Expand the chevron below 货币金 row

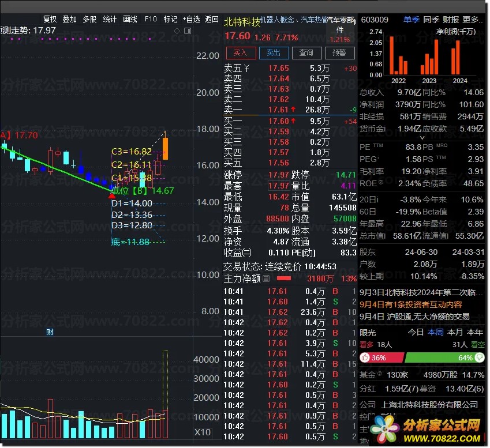422,138
